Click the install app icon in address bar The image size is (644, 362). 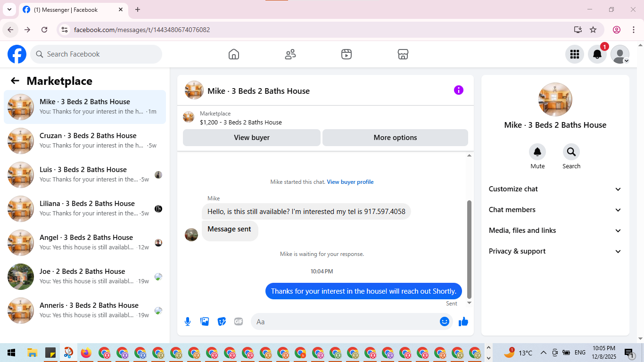(578, 30)
